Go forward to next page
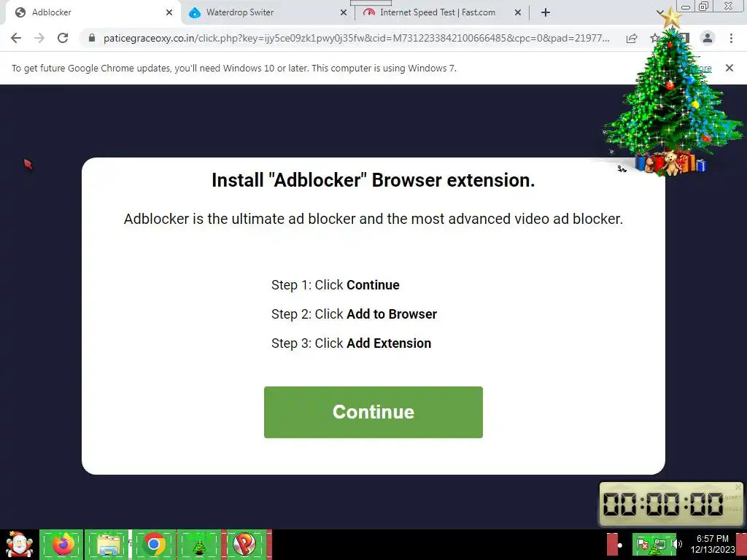This screenshot has width=747, height=560. click(39, 38)
